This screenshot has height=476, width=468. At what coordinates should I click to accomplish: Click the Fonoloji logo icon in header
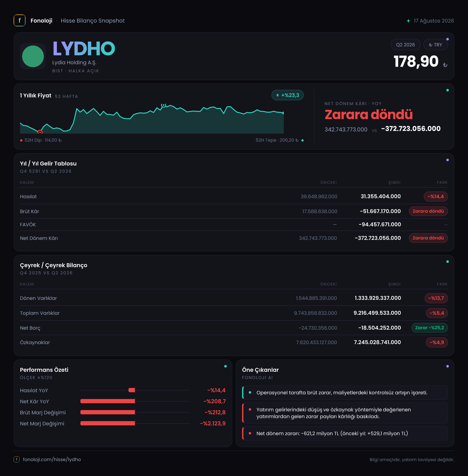19,21
